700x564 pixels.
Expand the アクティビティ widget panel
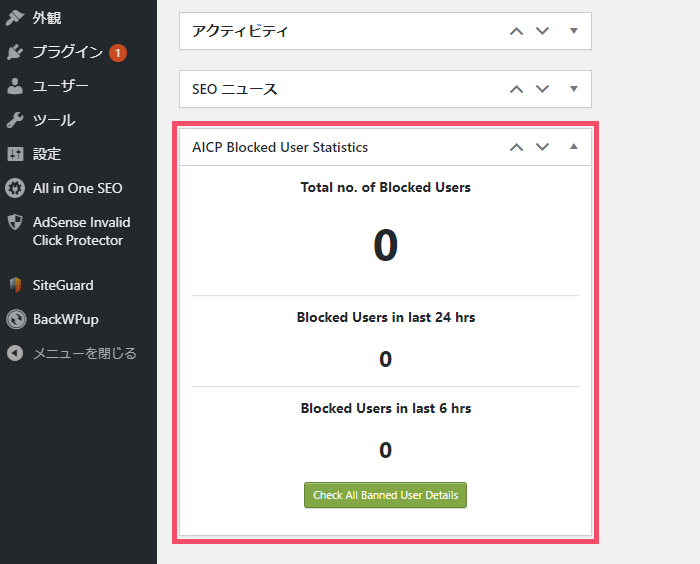(574, 31)
